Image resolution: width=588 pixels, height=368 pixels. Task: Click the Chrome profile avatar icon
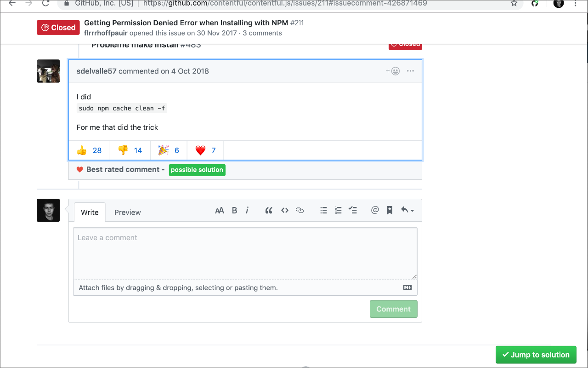[559, 3]
